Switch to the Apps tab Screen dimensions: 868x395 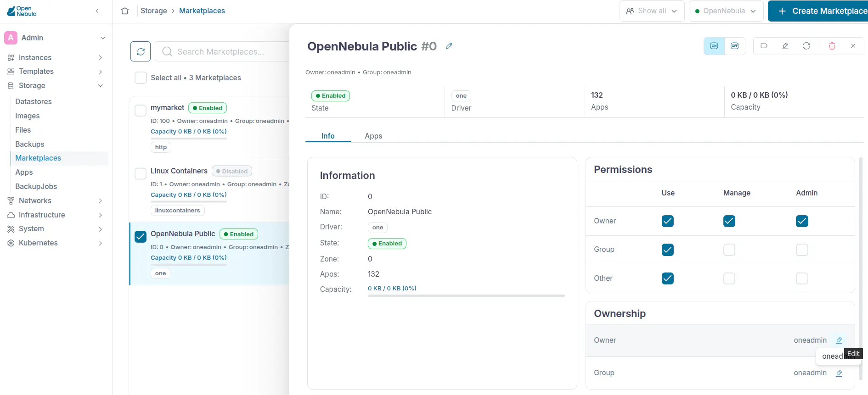pos(373,136)
